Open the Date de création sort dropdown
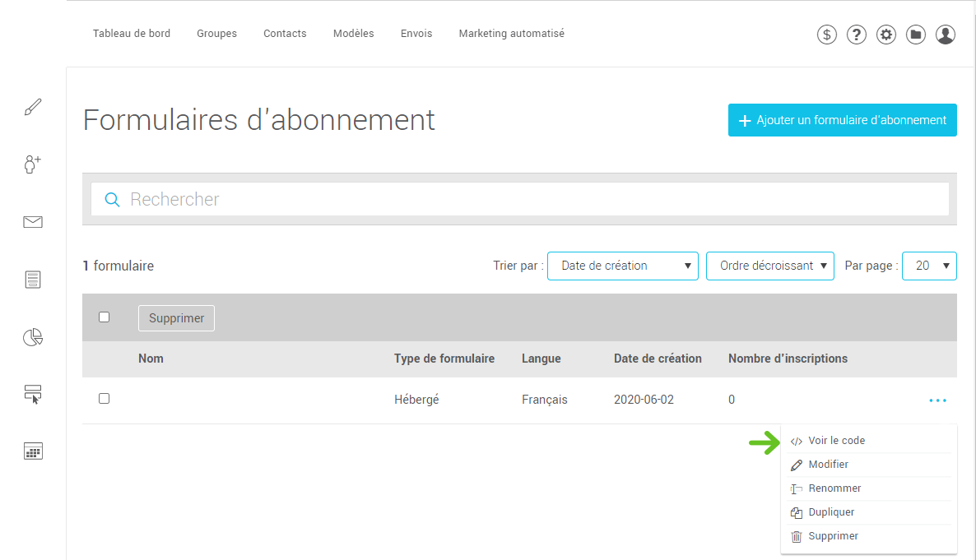Viewport: 976px width, 560px height. pos(622,266)
